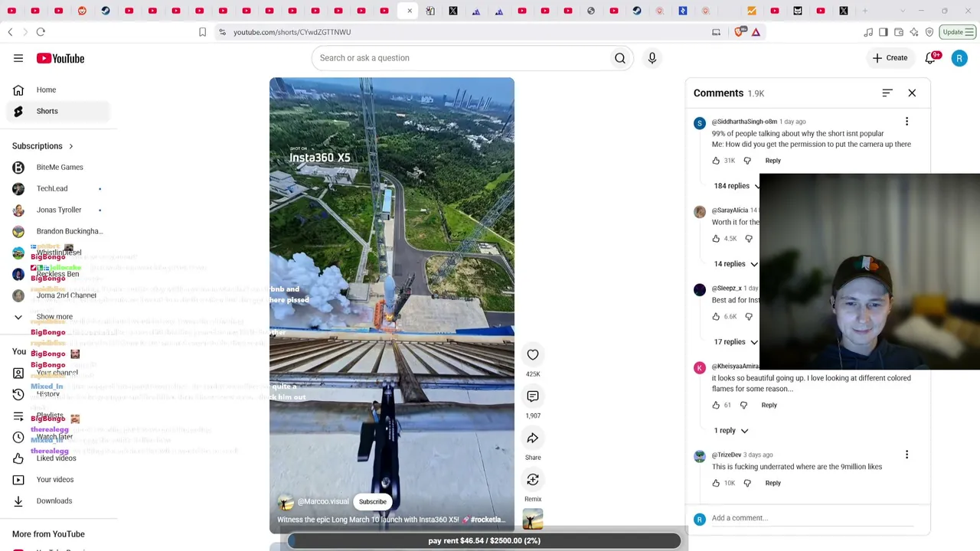Dislike the SiddharthaSingh comment
This screenshot has width=980, height=551.
point(747,161)
